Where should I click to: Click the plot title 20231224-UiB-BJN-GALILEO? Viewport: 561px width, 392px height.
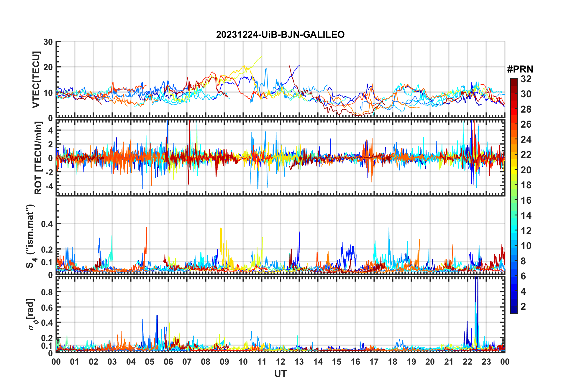click(280, 34)
